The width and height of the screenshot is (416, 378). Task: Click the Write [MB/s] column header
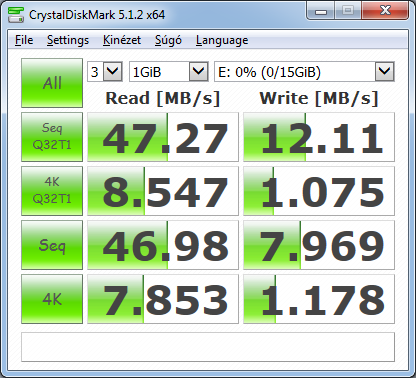[319, 98]
